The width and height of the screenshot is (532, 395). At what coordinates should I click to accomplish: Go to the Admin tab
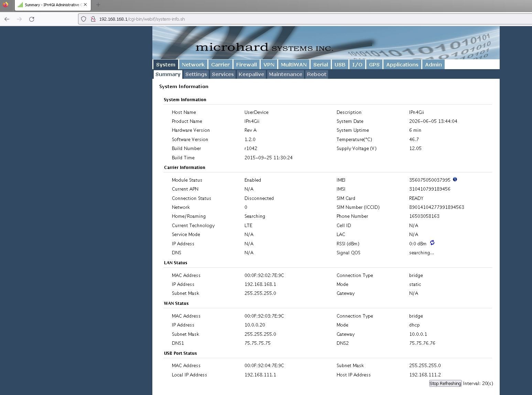click(x=433, y=65)
